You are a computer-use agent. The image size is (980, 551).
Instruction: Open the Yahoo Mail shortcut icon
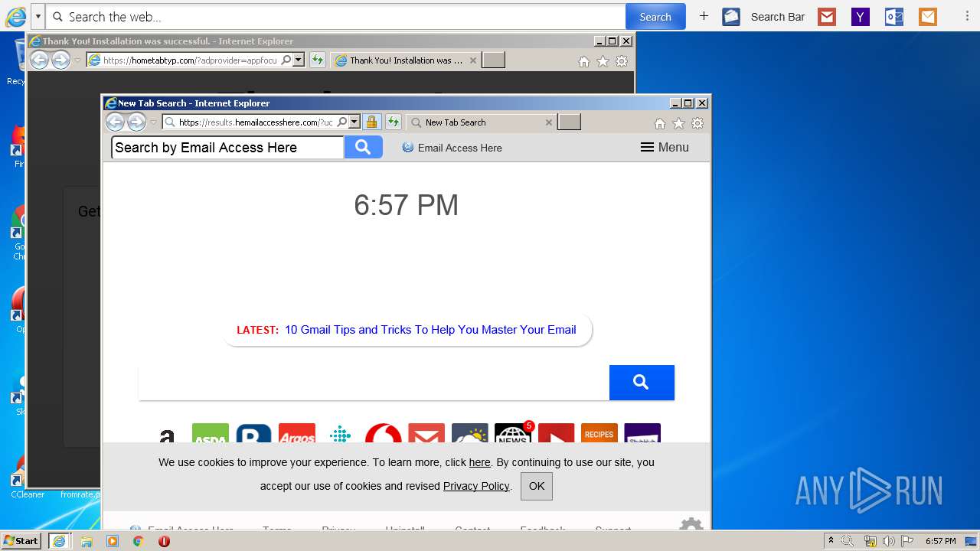[861, 17]
